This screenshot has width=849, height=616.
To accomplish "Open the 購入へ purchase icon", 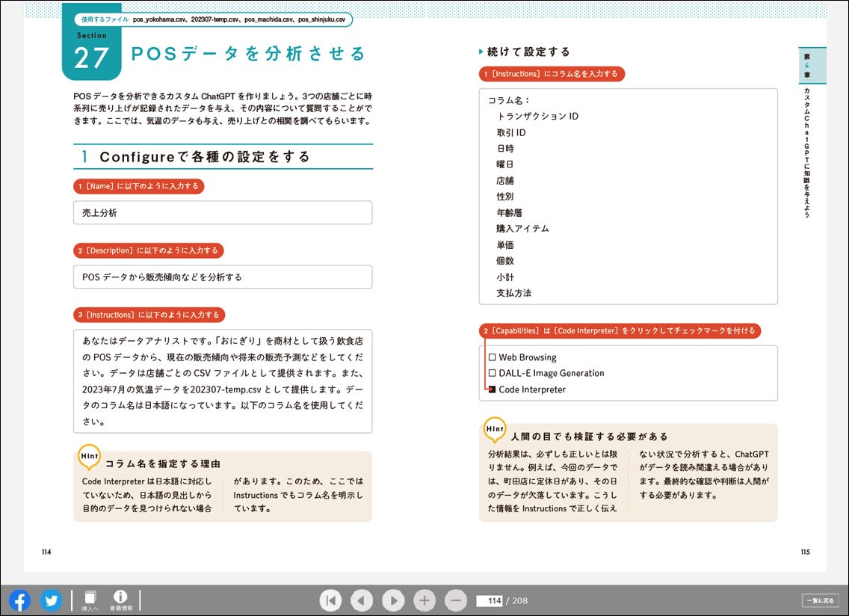I will (x=90, y=599).
